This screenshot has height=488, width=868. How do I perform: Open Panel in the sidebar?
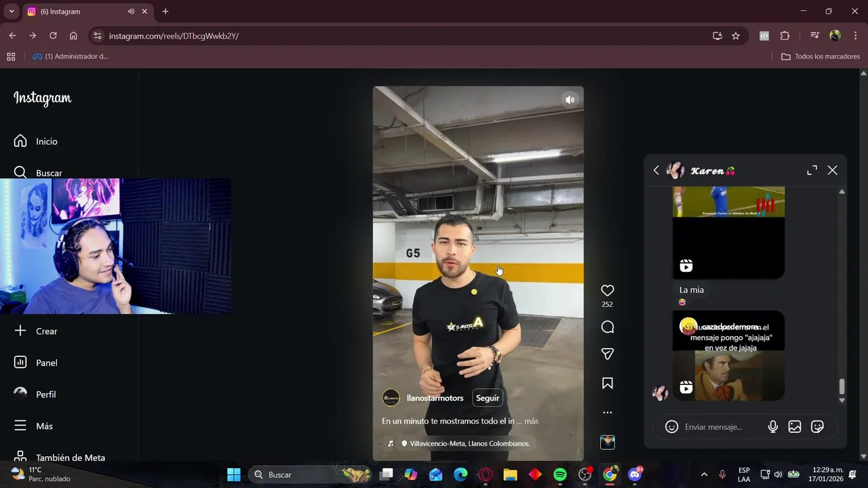tap(36, 363)
